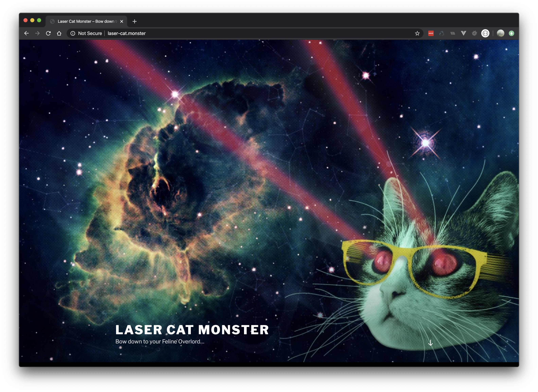This screenshot has width=538, height=392.
Task: Click the laser-cat.monster address bar
Action: tap(245, 33)
